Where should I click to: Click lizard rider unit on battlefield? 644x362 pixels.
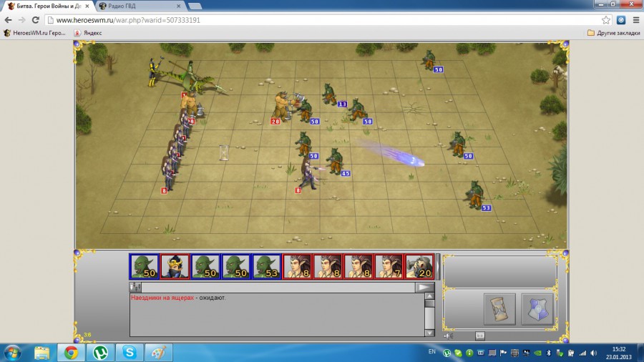click(191, 79)
